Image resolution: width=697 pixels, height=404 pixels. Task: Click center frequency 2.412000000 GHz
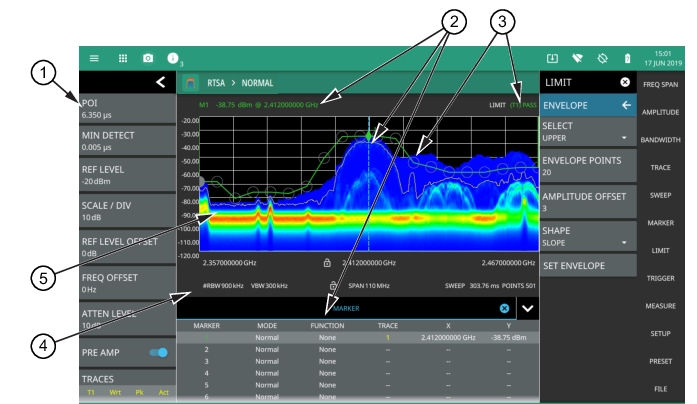pos(369,263)
